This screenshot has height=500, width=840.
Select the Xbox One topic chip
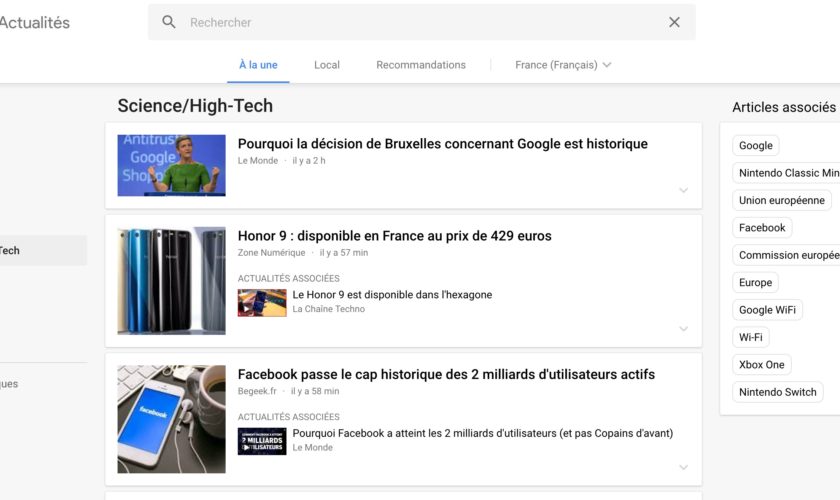[x=761, y=365]
